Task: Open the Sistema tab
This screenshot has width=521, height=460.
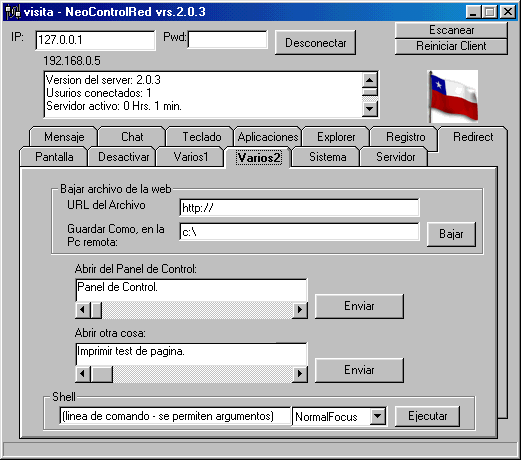Action: 327,157
